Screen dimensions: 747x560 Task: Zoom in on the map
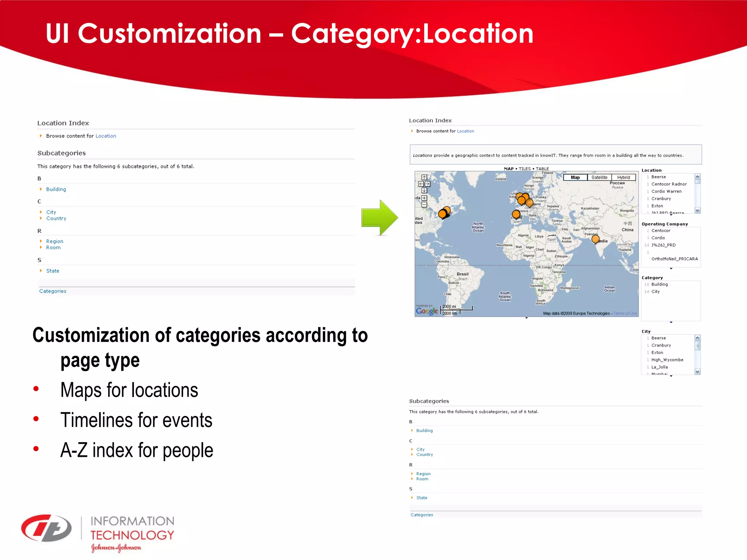pyautogui.click(x=424, y=198)
